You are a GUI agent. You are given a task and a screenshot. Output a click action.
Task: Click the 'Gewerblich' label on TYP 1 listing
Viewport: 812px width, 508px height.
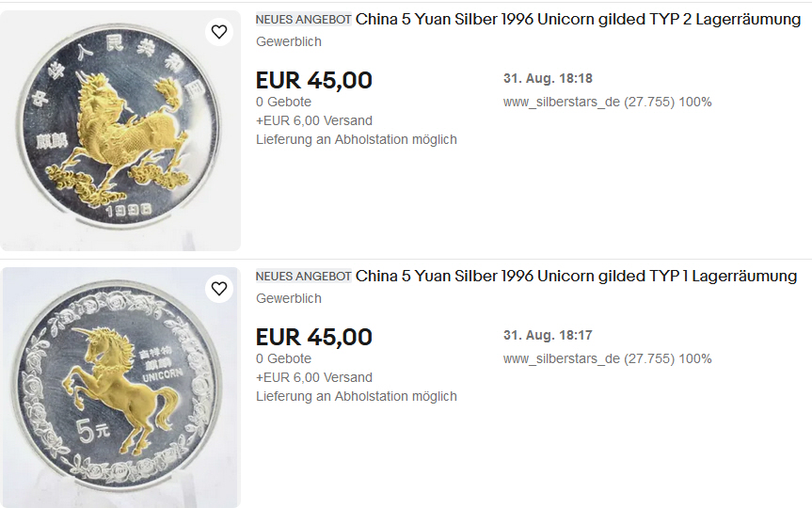tap(289, 298)
